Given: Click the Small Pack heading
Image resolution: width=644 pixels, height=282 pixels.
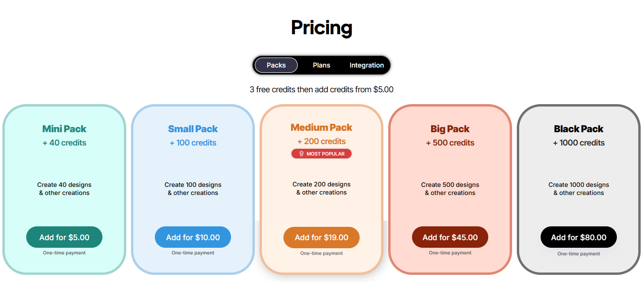Looking at the screenshot, I should [193, 129].
